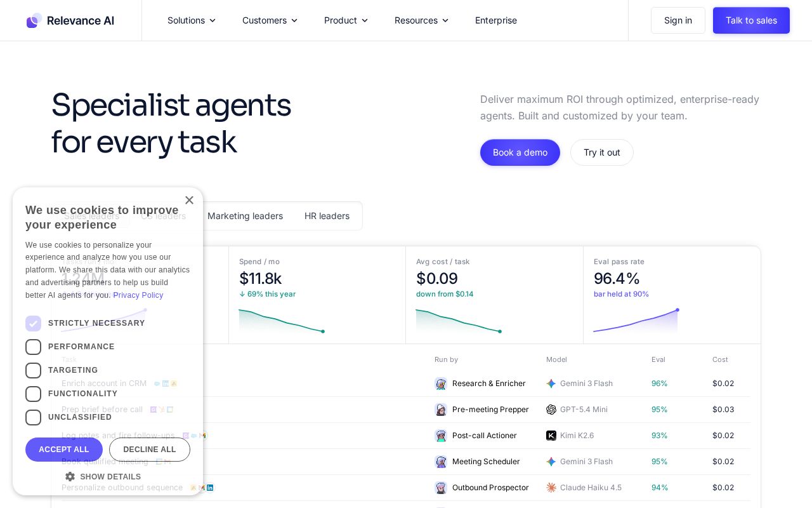The height and width of the screenshot is (508, 812).
Task: Expand the Resources dropdown menu
Action: pos(421,20)
